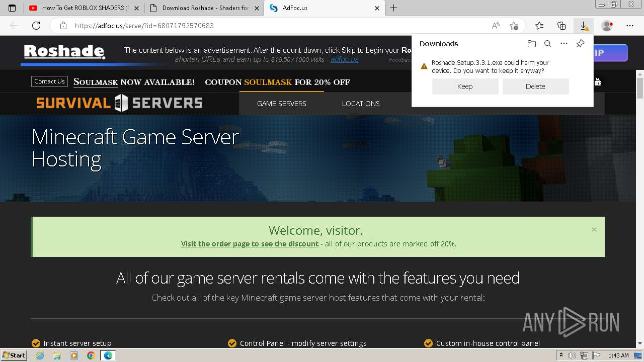Select the AdFoc.us tab
This screenshot has width=644, height=362.
[x=325, y=8]
